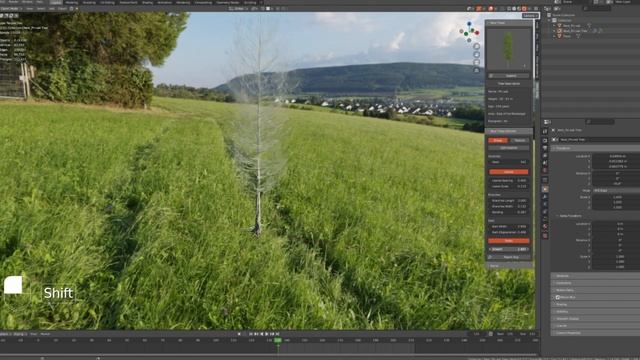Select solid viewport shading
The height and width of the screenshot is (360, 640).
click(515, 9)
